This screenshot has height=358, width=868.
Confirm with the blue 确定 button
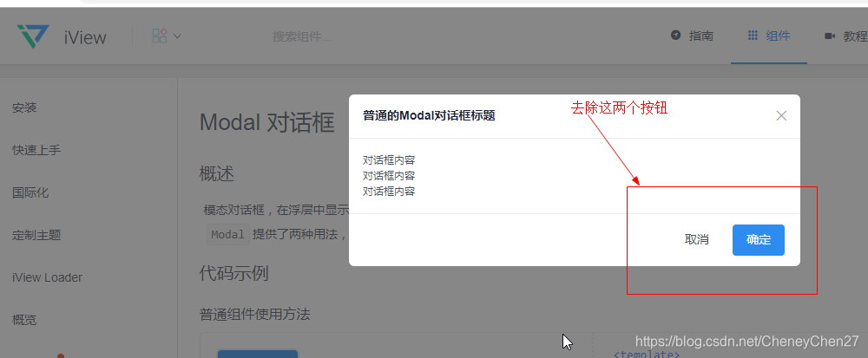(759, 240)
